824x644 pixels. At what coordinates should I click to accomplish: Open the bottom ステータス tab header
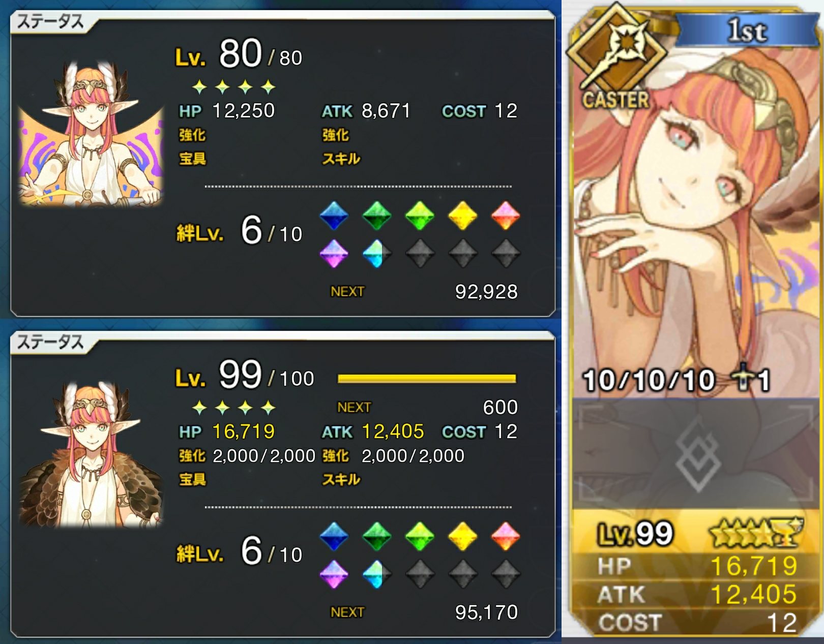[50, 342]
